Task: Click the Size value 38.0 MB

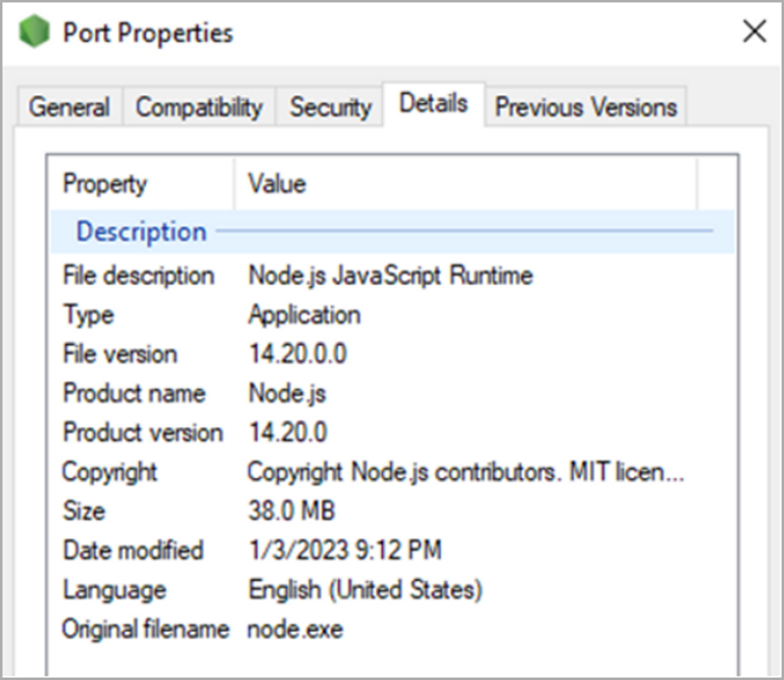Action: 292,511
